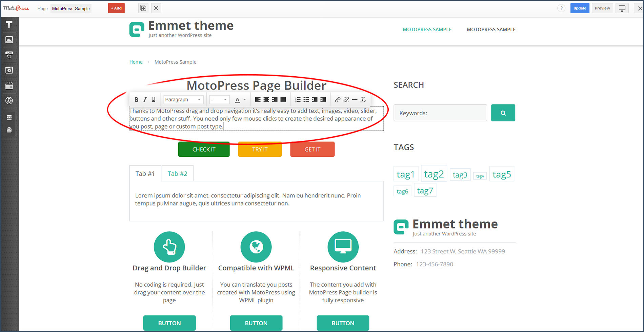Open the tag7 link

tap(425, 190)
